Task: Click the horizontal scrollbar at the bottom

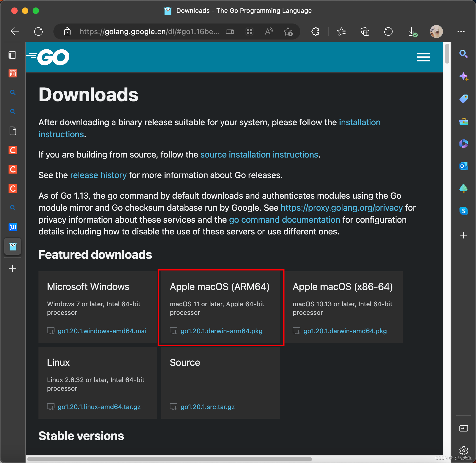Action: 169,459
